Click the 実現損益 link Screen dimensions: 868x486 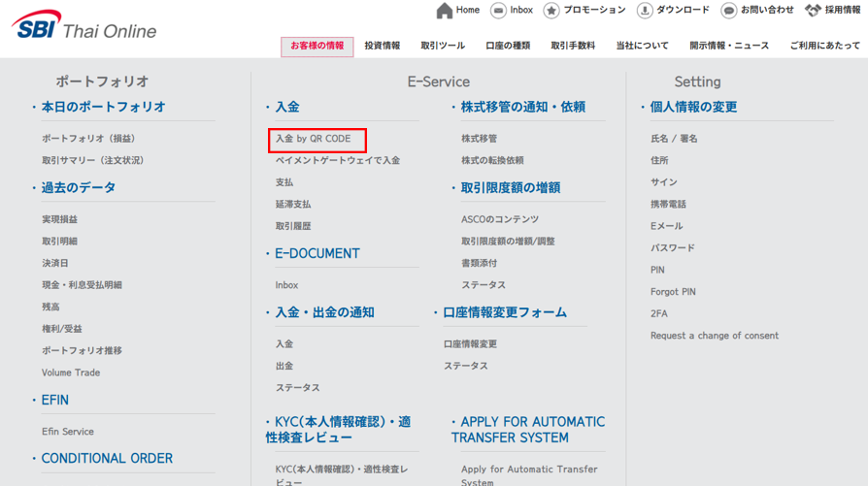60,219
